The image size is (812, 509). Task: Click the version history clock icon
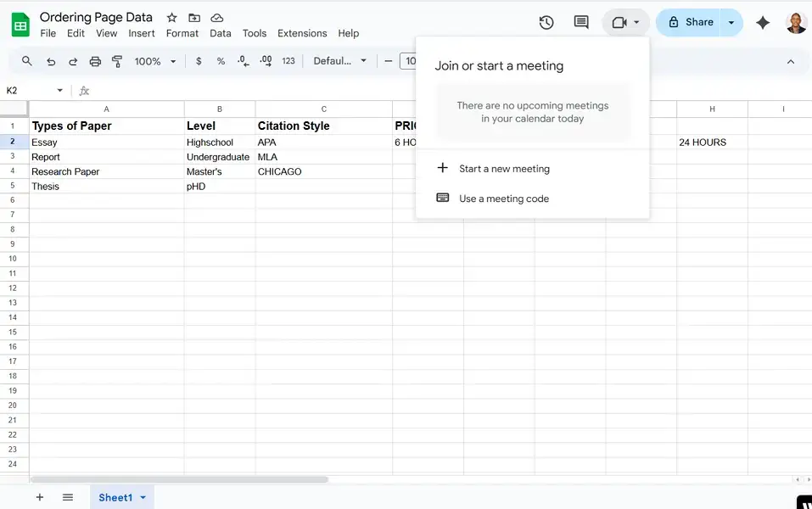coord(546,23)
